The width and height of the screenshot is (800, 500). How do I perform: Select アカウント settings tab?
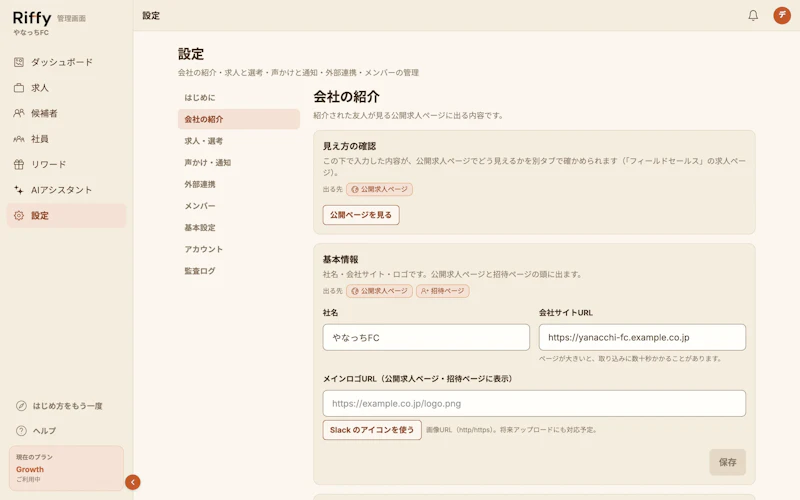click(x=238, y=249)
